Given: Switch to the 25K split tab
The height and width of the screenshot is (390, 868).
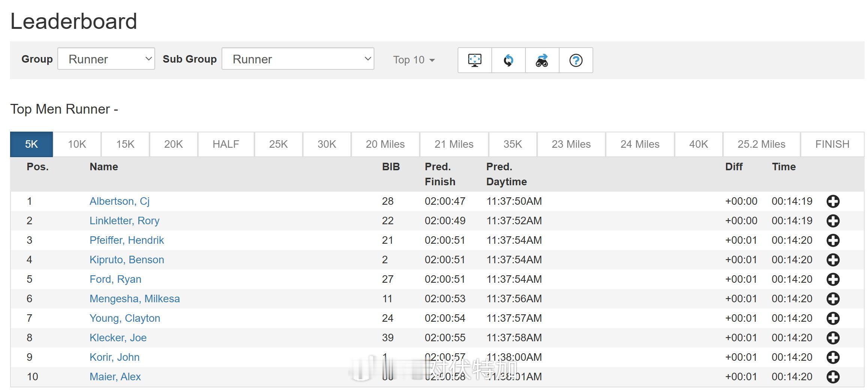Looking at the screenshot, I should (x=278, y=144).
